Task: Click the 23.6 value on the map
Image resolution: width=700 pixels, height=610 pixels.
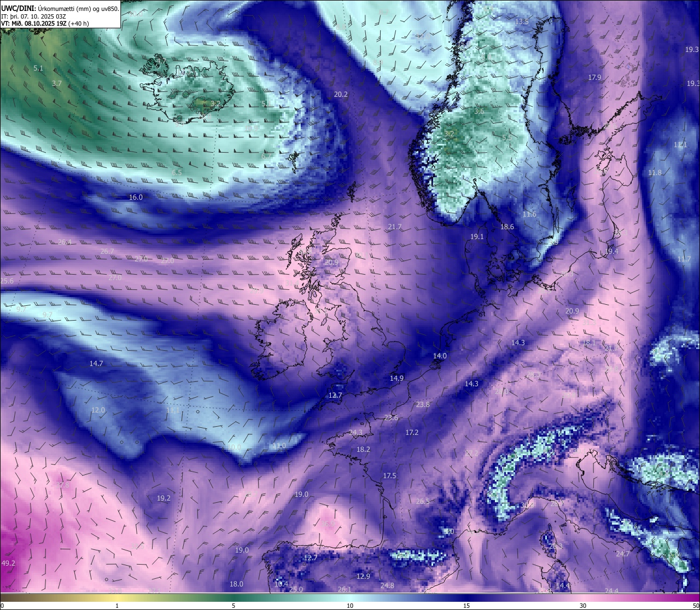Action: 391,417
